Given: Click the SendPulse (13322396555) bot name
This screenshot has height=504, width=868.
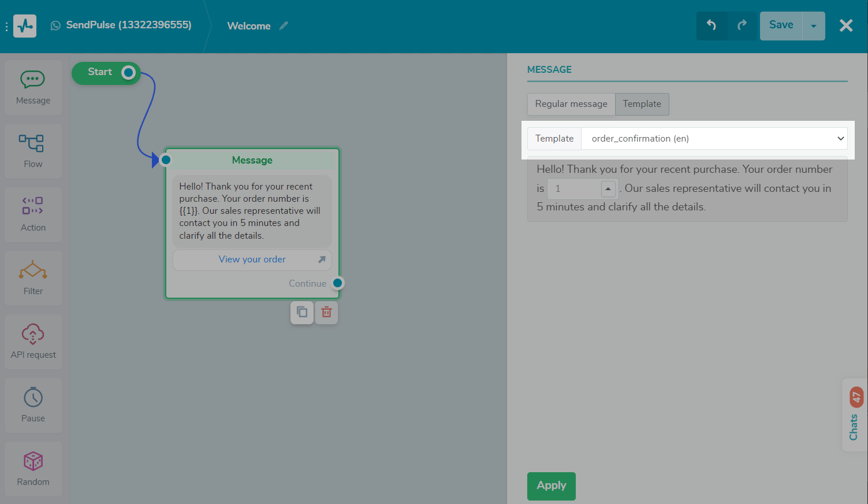Looking at the screenshot, I should pyautogui.click(x=129, y=25).
